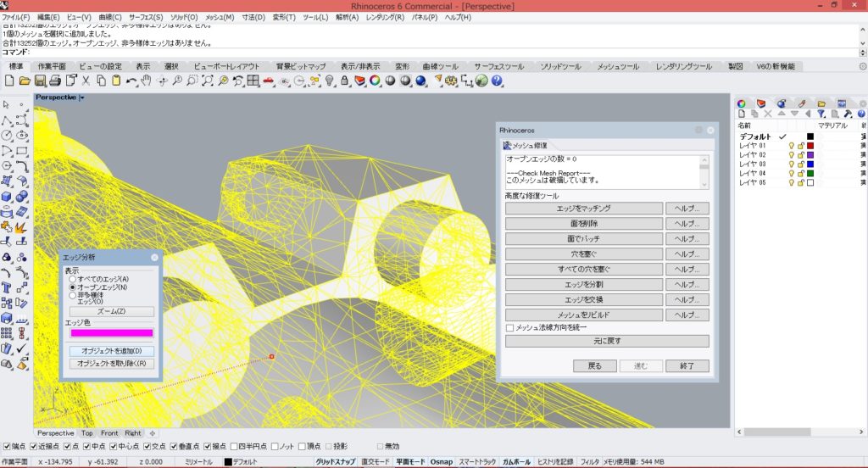Open the ファイル(F) menu
Viewport: 868px width, 468px height.
(15, 17)
